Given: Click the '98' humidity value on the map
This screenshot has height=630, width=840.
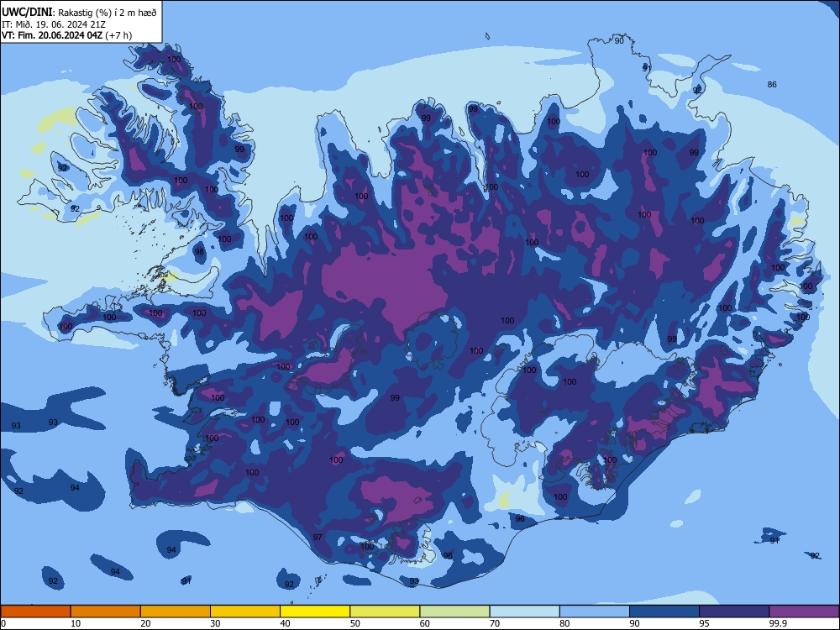Looking at the screenshot, I should (199, 251).
